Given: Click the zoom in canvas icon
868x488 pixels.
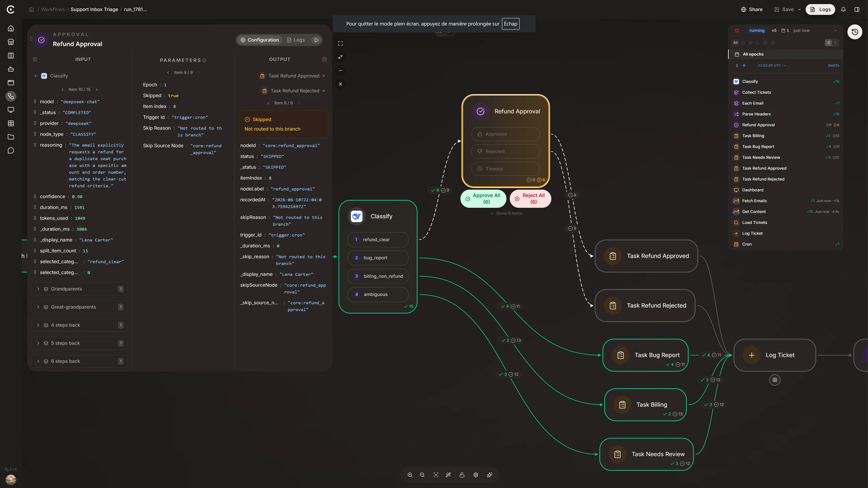Looking at the screenshot, I should (x=410, y=475).
